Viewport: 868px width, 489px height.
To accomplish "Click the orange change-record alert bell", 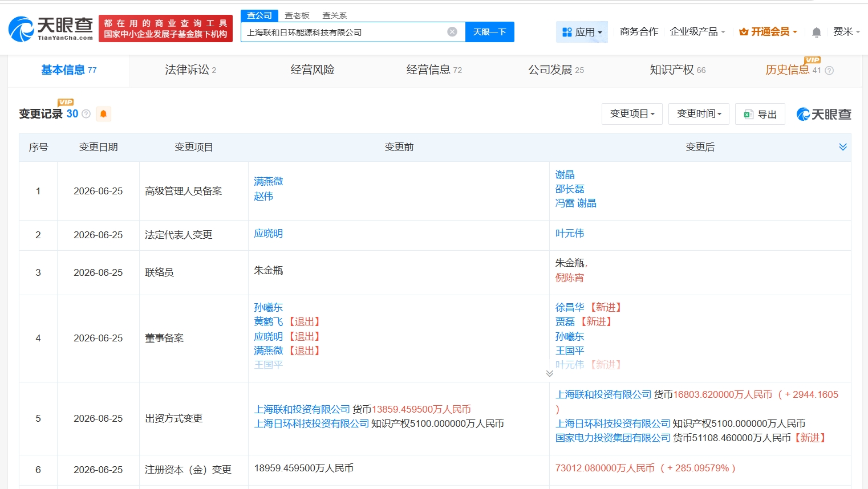I will (x=103, y=114).
